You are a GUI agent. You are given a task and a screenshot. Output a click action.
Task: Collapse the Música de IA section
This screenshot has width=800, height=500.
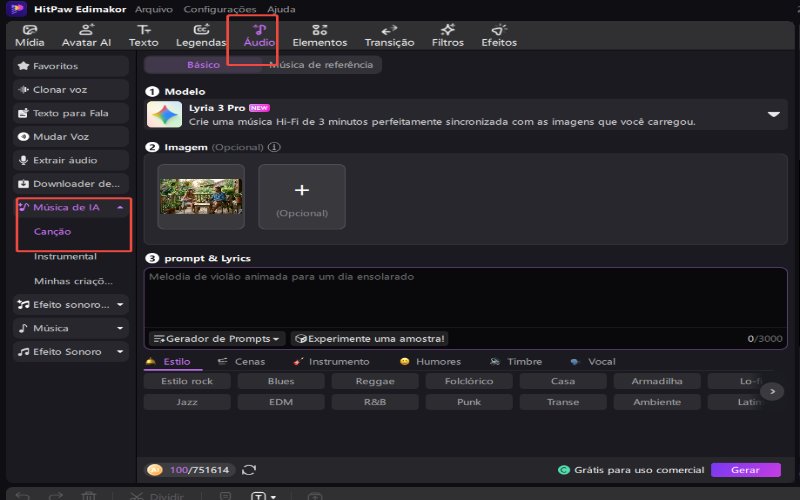point(120,207)
